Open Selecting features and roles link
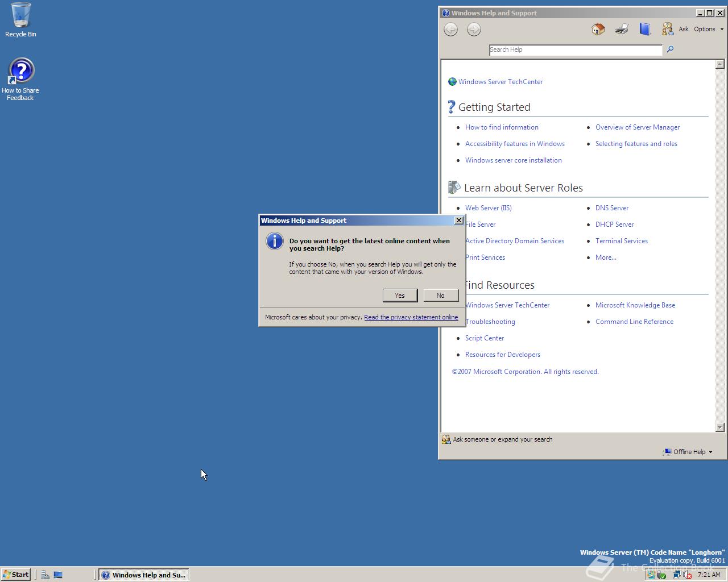Screen dimensions: 728x582 636,144
